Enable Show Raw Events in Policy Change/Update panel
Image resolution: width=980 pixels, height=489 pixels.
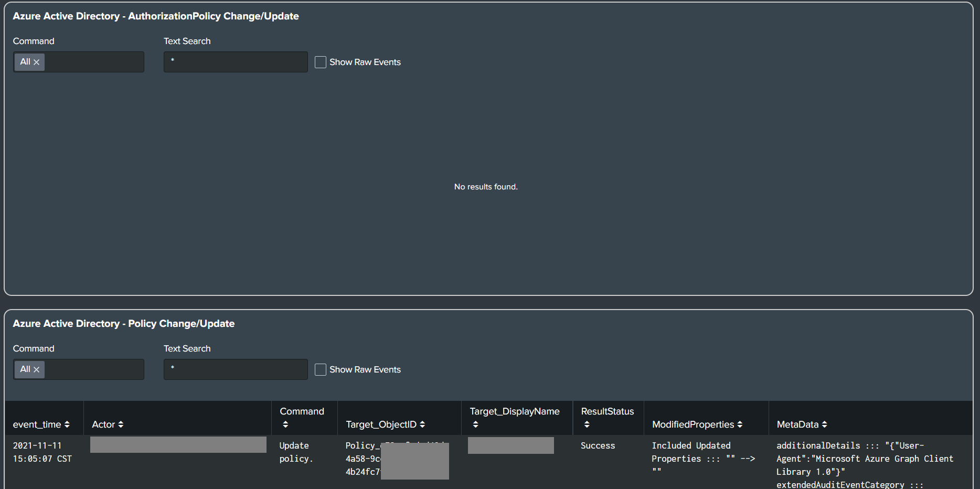(x=321, y=369)
